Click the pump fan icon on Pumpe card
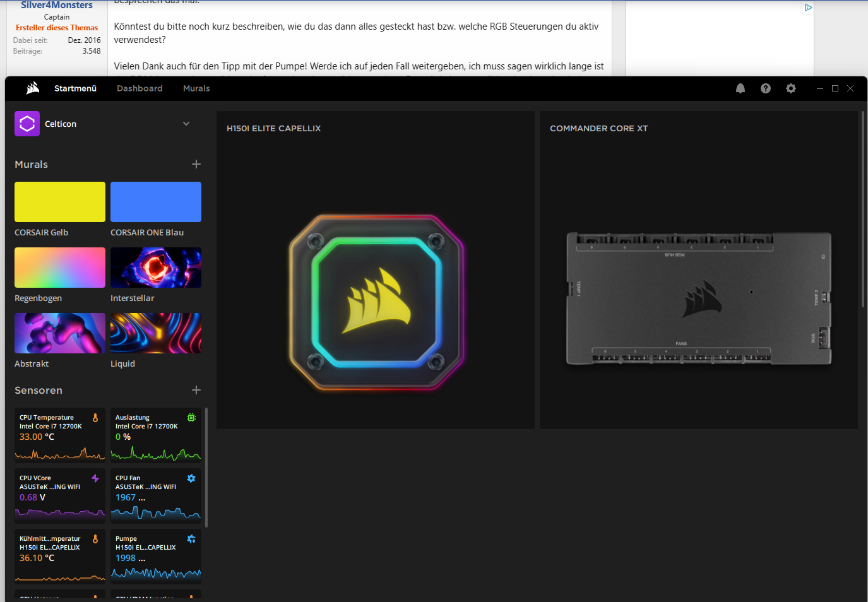 191,539
